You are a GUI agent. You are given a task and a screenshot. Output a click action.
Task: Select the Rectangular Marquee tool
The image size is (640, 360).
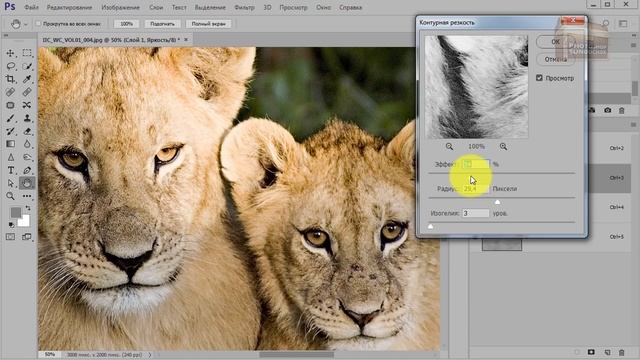pyautogui.click(x=27, y=53)
